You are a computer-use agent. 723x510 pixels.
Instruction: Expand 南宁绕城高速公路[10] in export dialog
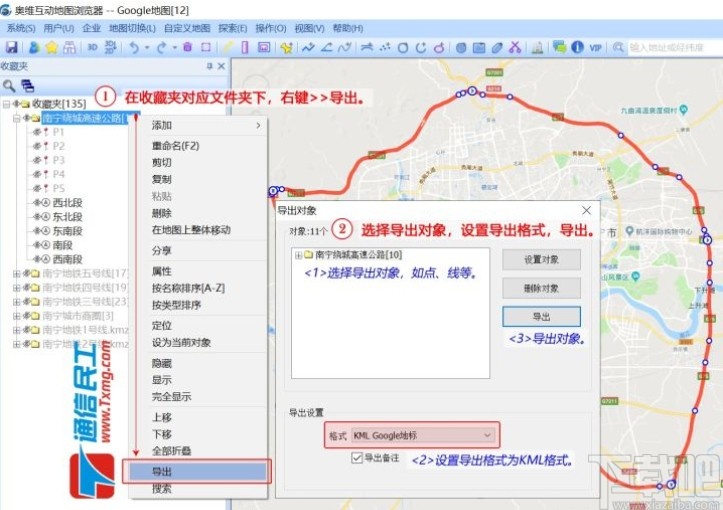(x=298, y=255)
